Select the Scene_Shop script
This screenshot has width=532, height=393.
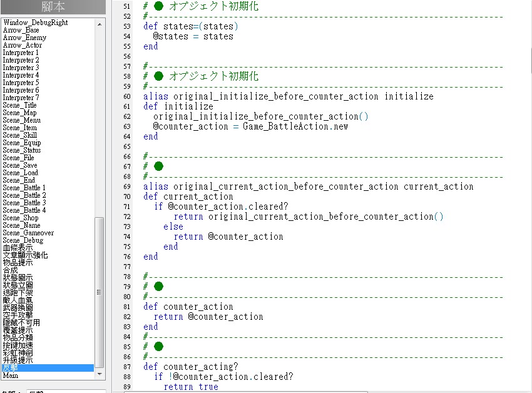21,218
